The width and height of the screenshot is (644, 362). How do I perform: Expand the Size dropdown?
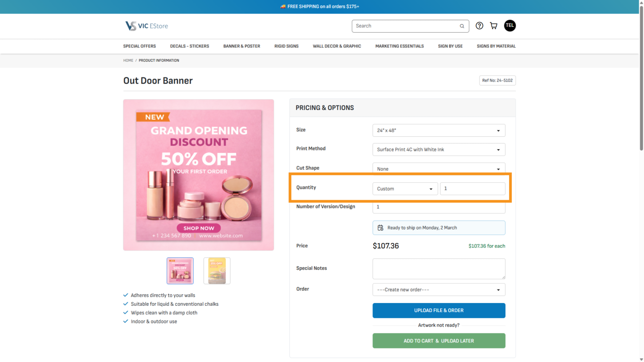pos(439,131)
